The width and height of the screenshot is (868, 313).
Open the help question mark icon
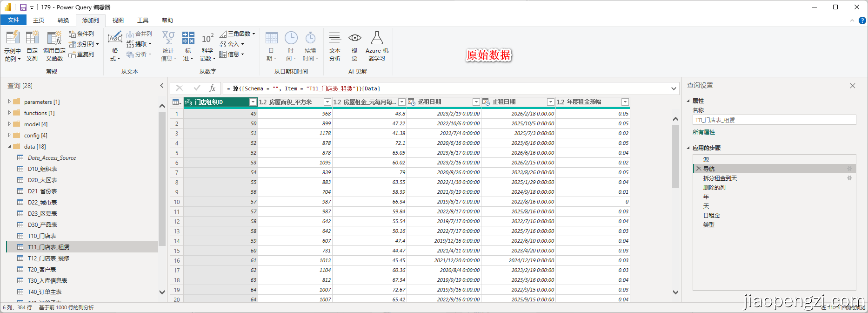(862, 20)
